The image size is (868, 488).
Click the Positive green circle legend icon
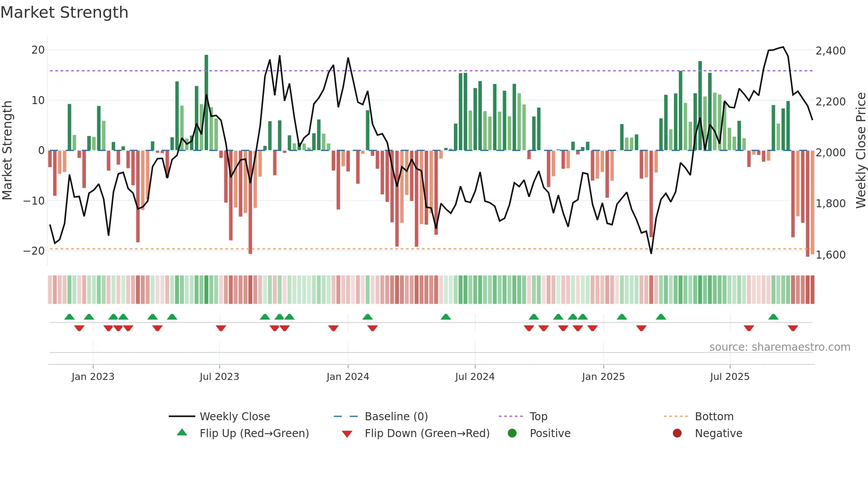coord(512,433)
